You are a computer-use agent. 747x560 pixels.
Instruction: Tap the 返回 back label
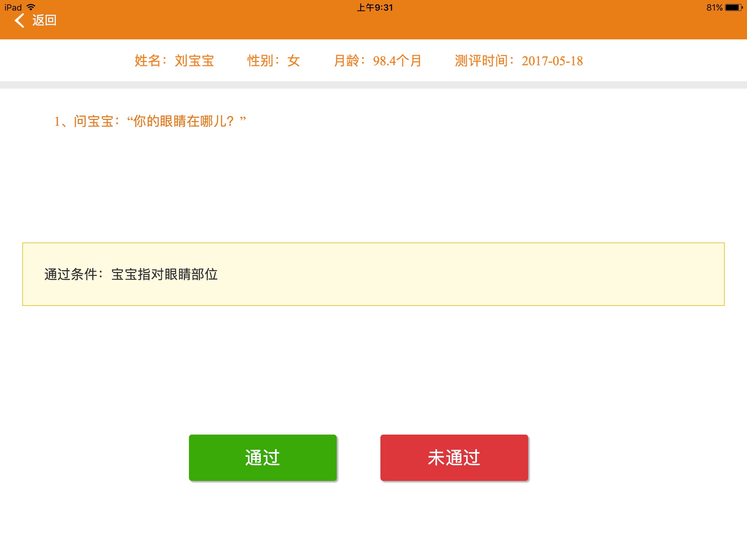point(44,20)
